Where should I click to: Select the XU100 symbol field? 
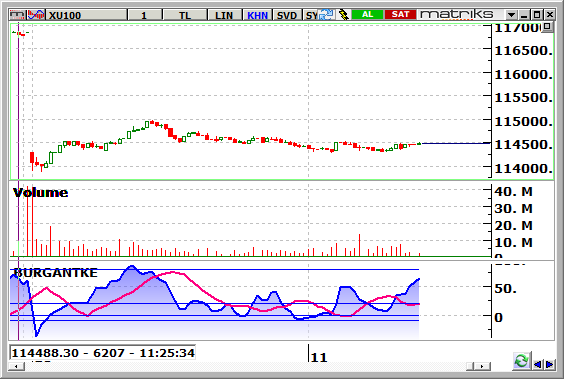[86, 15]
